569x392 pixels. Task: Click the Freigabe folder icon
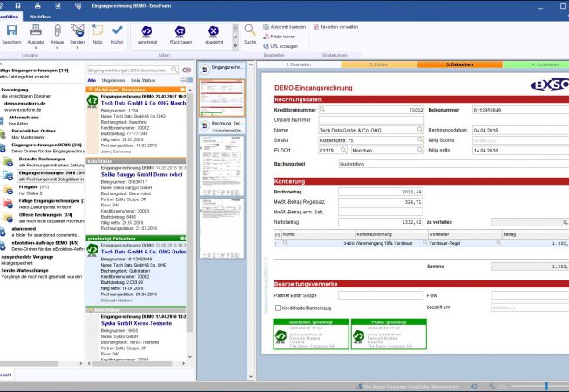[8, 189]
